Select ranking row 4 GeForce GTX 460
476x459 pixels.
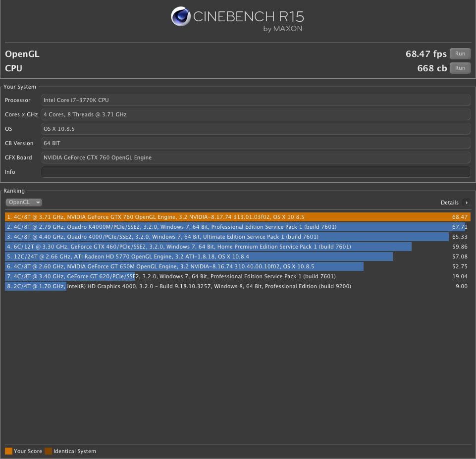click(x=238, y=247)
